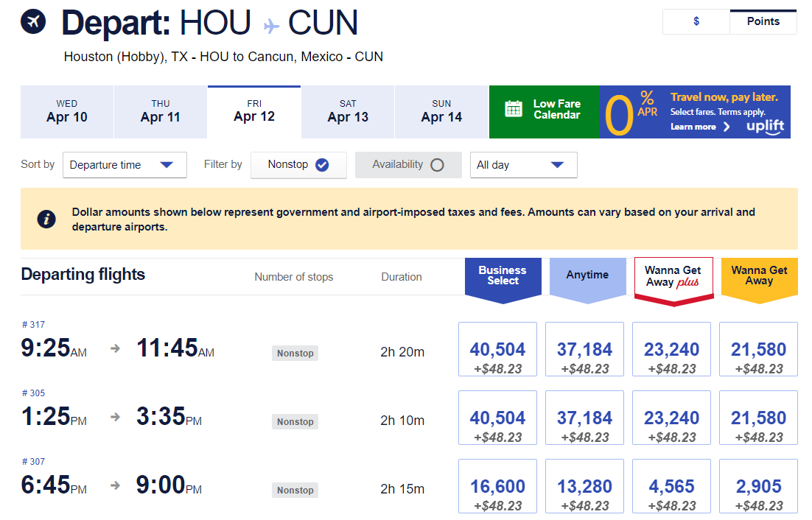The height and width of the screenshot is (520, 812).
Task: Select the Anytime fare column header
Action: click(x=587, y=274)
